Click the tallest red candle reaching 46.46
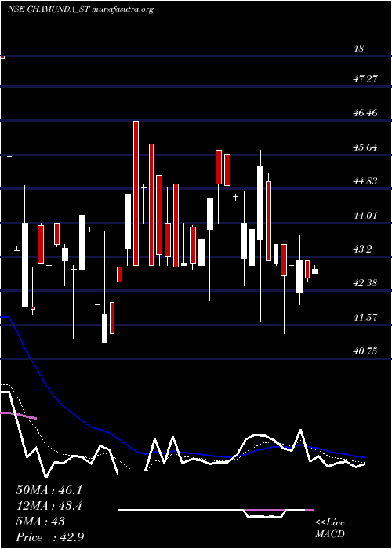 136,193
